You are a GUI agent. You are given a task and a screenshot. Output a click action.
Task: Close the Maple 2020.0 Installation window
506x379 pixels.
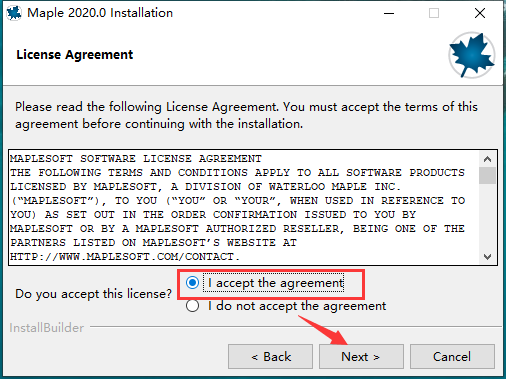click(480, 13)
